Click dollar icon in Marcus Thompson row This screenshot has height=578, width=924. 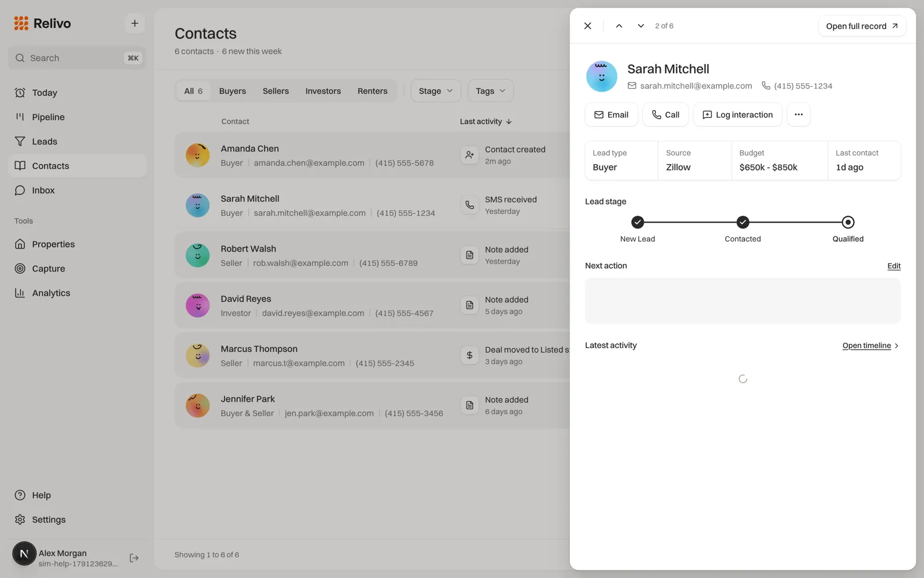470,355
